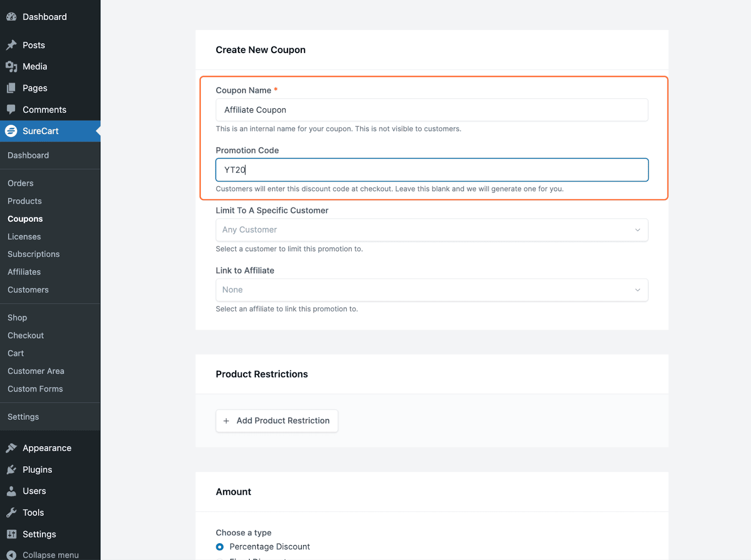This screenshot has height=560, width=751.
Task: Open the Link to Affiliate dropdown
Action: click(431, 290)
